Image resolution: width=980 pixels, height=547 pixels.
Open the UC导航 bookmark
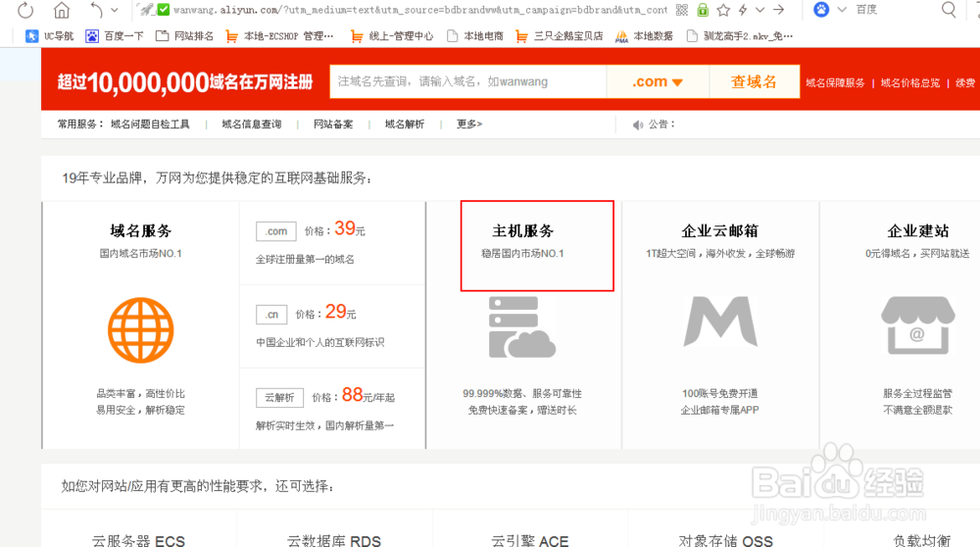point(49,36)
